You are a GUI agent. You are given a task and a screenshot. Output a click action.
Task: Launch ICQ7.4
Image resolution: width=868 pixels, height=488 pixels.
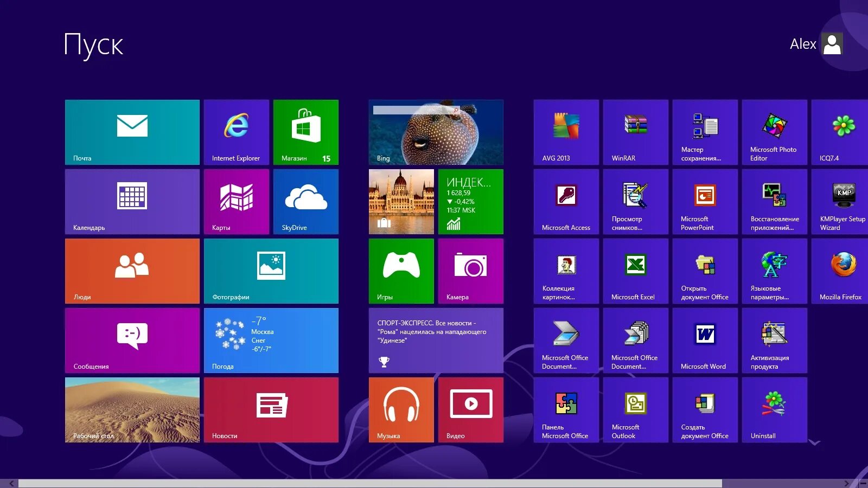(840, 132)
